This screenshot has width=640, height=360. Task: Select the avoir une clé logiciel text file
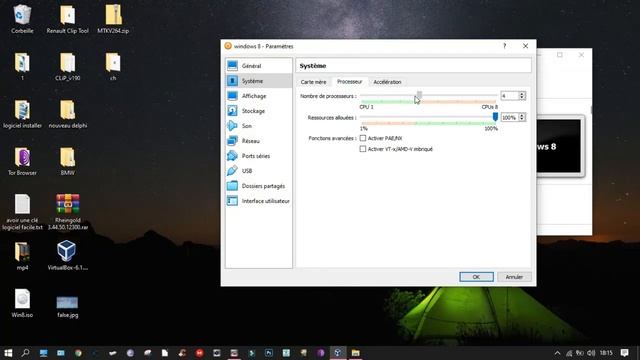pos(22,212)
